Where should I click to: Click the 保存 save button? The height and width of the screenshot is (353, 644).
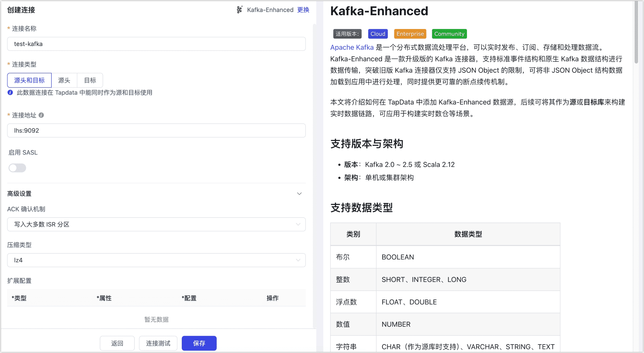point(199,343)
